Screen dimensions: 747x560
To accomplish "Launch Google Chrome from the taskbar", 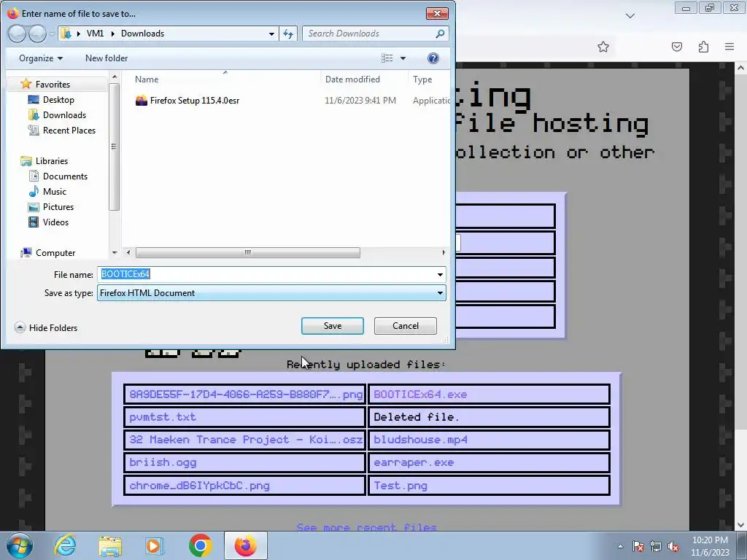I will pos(200,545).
